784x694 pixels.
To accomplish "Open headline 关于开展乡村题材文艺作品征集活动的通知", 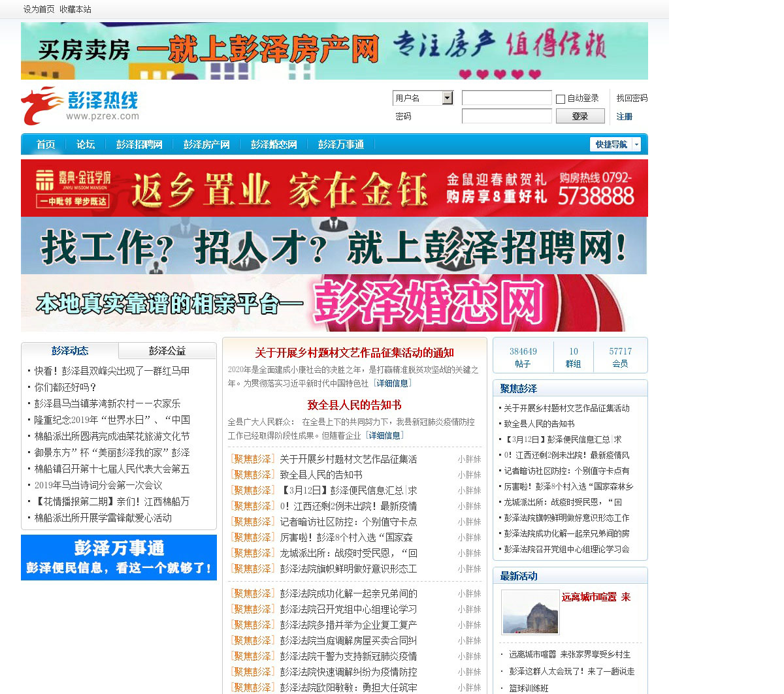I will [x=355, y=353].
